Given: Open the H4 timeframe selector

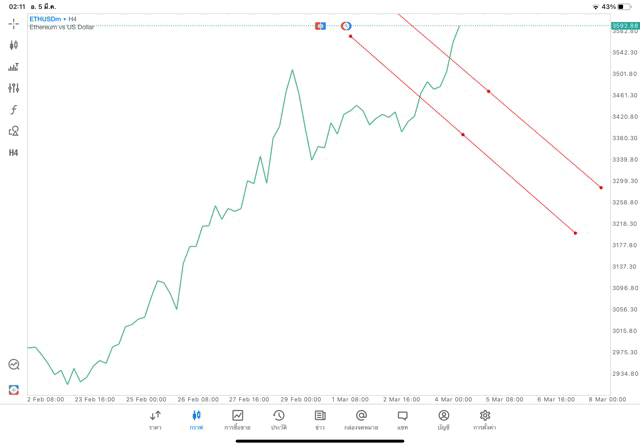Looking at the screenshot, I should [x=14, y=152].
